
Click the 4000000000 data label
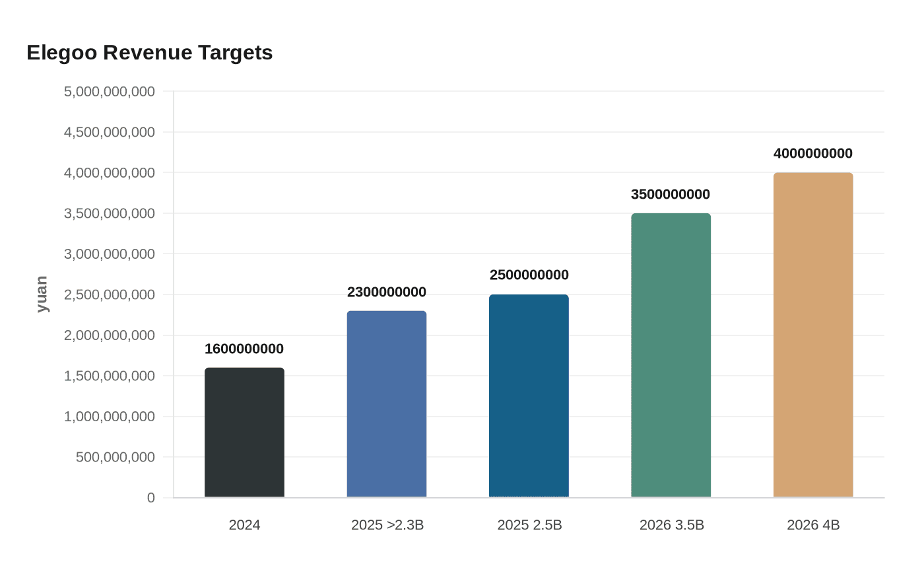813,153
